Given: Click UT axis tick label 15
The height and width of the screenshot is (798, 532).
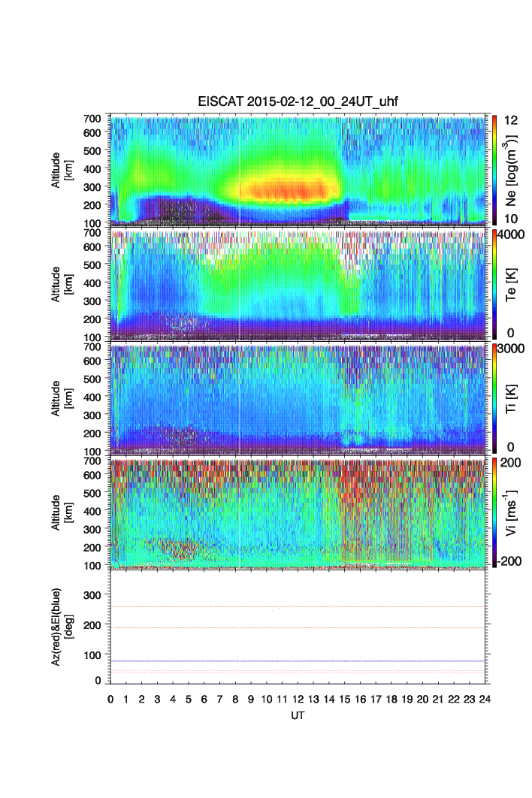Looking at the screenshot, I should [x=345, y=700].
